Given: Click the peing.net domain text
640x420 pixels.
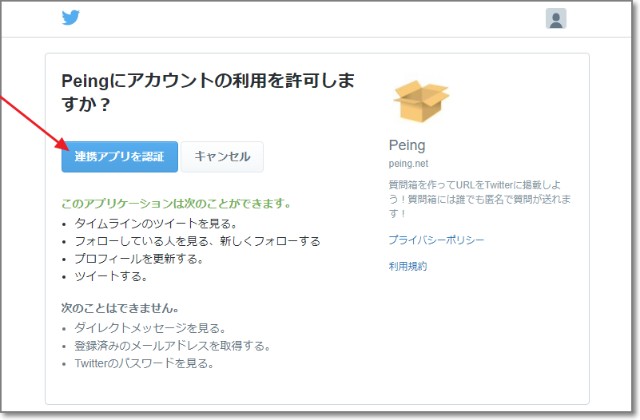Looking at the screenshot, I should pyautogui.click(x=407, y=163).
